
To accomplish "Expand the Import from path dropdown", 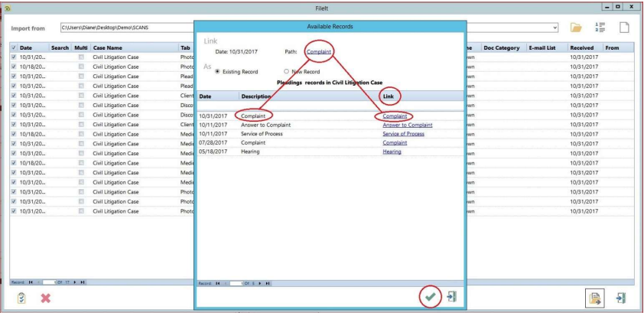I will 557,28.
